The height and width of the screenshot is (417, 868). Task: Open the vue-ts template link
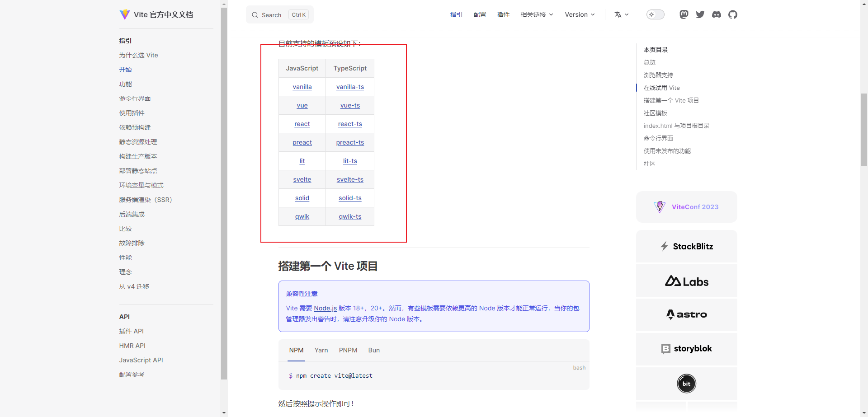(350, 105)
